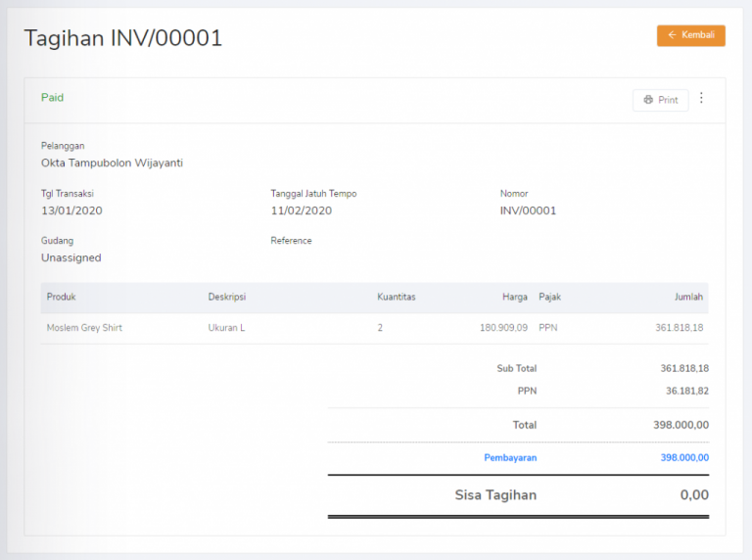This screenshot has height=560, width=752.
Task: Click the Kembali back button
Action: [690, 35]
